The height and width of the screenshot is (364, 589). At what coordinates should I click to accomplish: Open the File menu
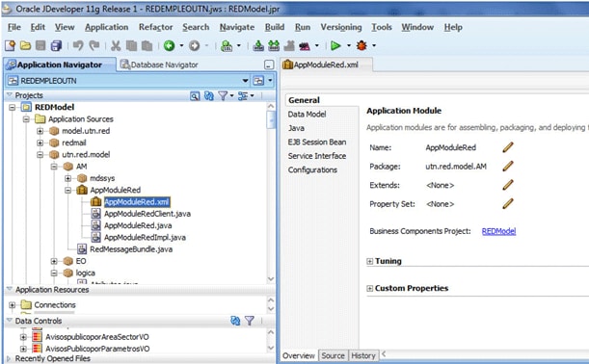pyautogui.click(x=14, y=27)
